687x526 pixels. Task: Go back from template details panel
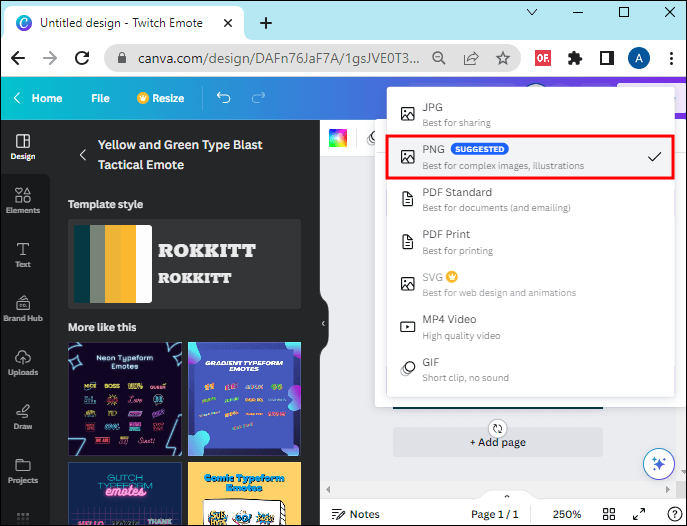(x=83, y=155)
